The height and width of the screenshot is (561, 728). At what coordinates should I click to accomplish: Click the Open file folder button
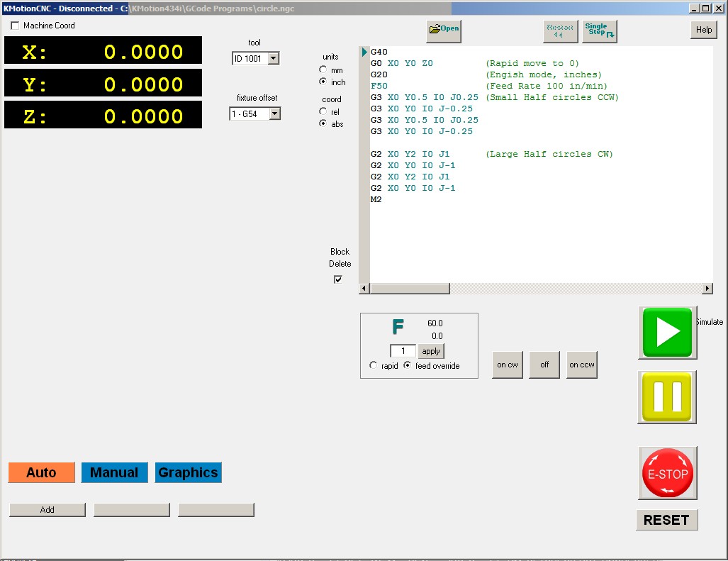444,30
